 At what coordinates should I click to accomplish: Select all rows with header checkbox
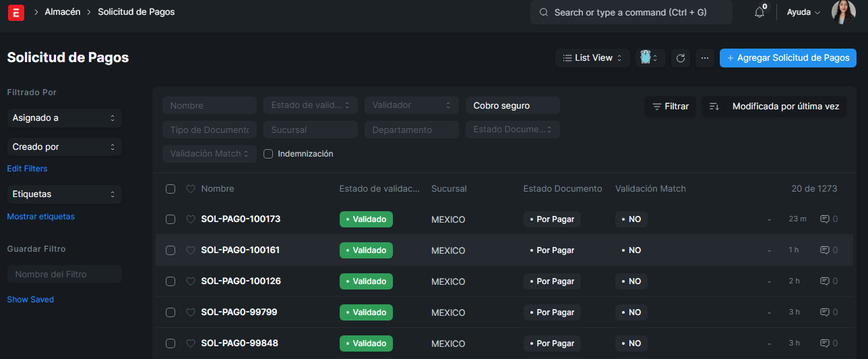170,189
